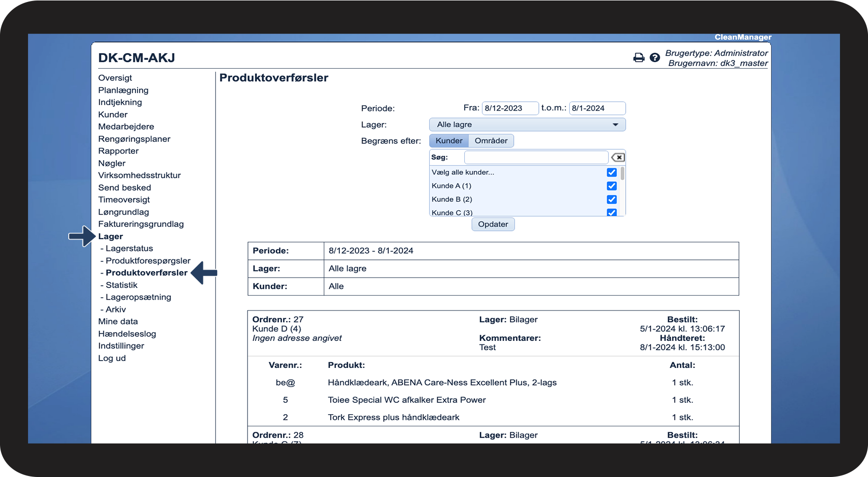Open Mine data in the sidebar
The height and width of the screenshot is (477, 868).
[118, 321]
